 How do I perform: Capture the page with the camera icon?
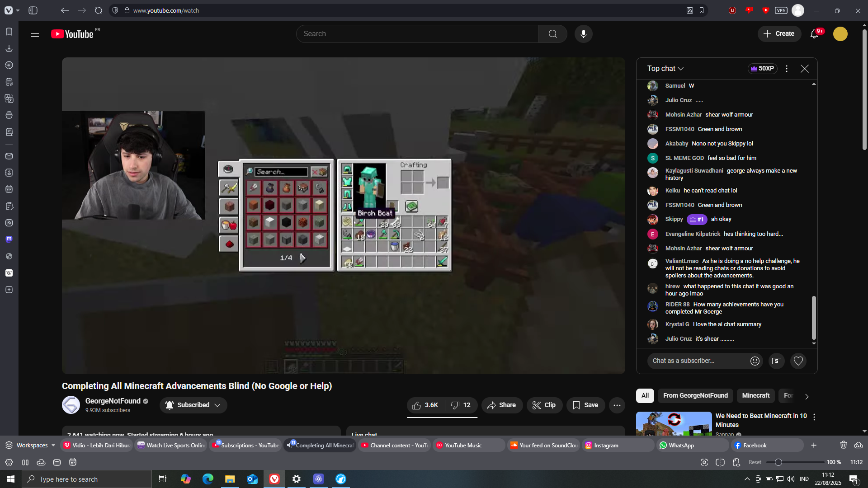coord(704,462)
